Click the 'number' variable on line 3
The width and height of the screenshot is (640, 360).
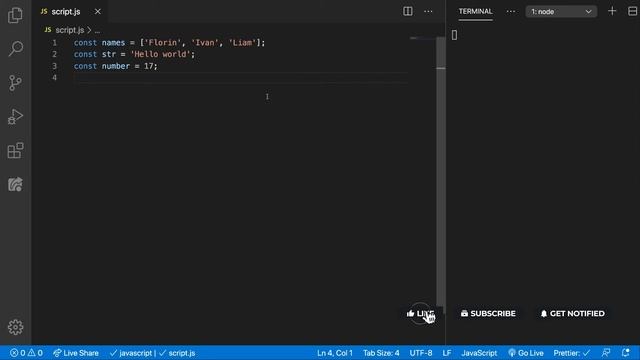point(116,66)
